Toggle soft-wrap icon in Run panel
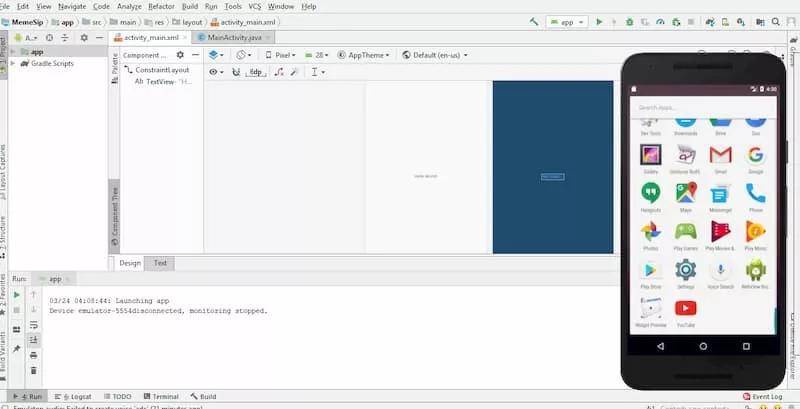This screenshot has height=409, width=800. [x=34, y=324]
